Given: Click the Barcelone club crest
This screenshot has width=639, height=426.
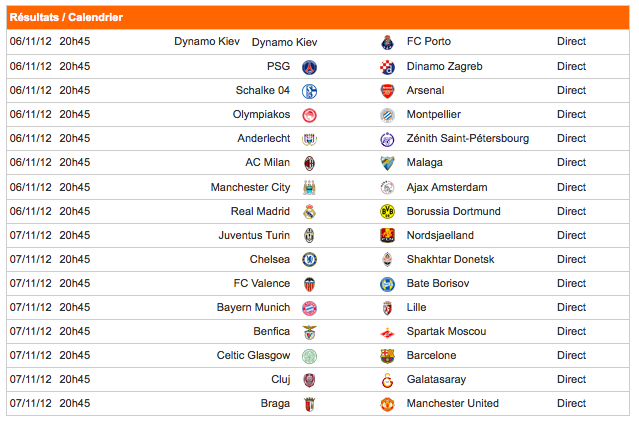Looking at the screenshot, I should point(387,356).
